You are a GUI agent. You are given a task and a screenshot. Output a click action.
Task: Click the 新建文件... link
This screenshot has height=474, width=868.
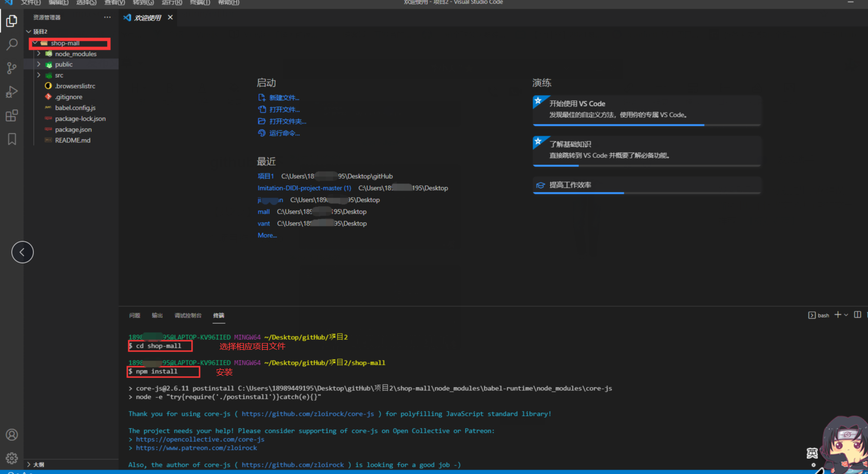click(x=284, y=98)
